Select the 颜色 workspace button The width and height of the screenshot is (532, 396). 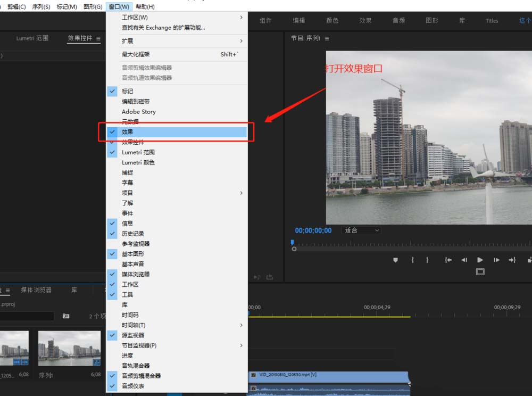pos(332,21)
